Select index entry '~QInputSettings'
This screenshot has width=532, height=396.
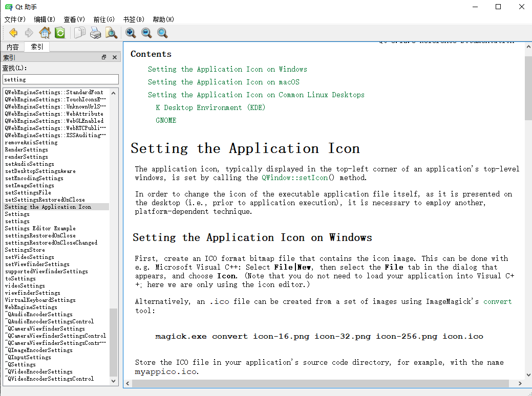[x=56, y=357]
